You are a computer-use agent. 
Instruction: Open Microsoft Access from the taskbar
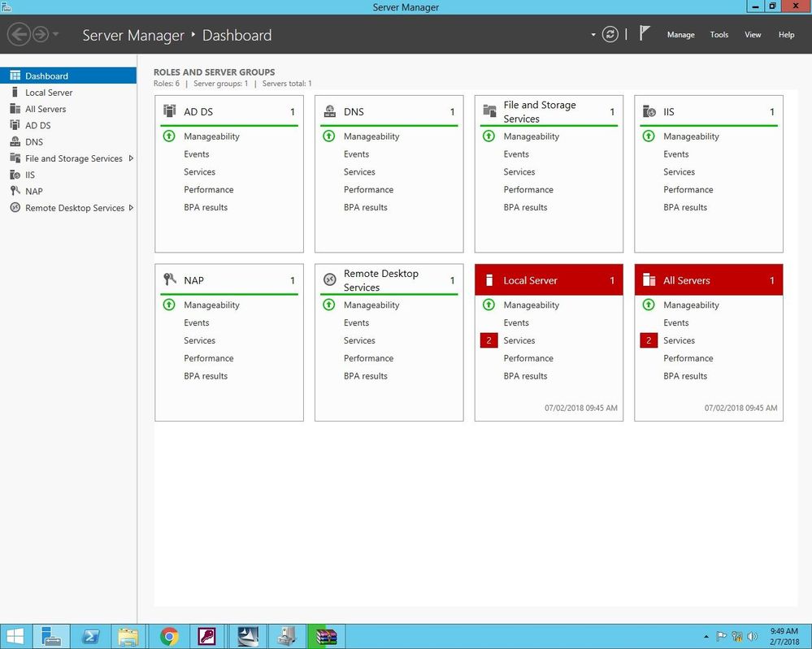point(207,636)
